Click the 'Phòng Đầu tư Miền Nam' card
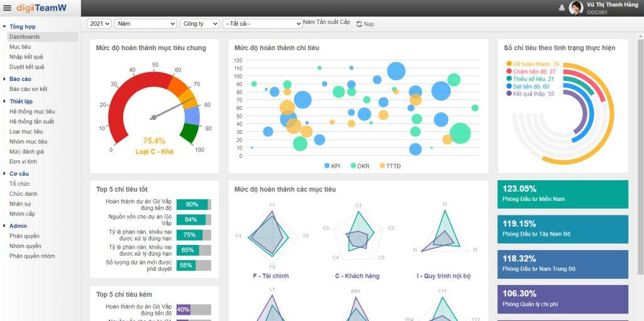644x321 pixels. 562,194
